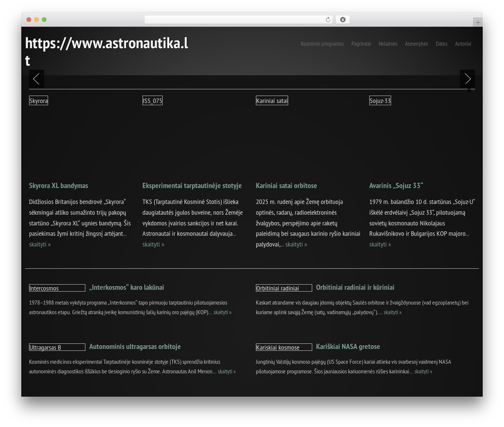The image size is (504, 427).
Task: Go to the Nelaimės menu item
Action: coord(388,44)
